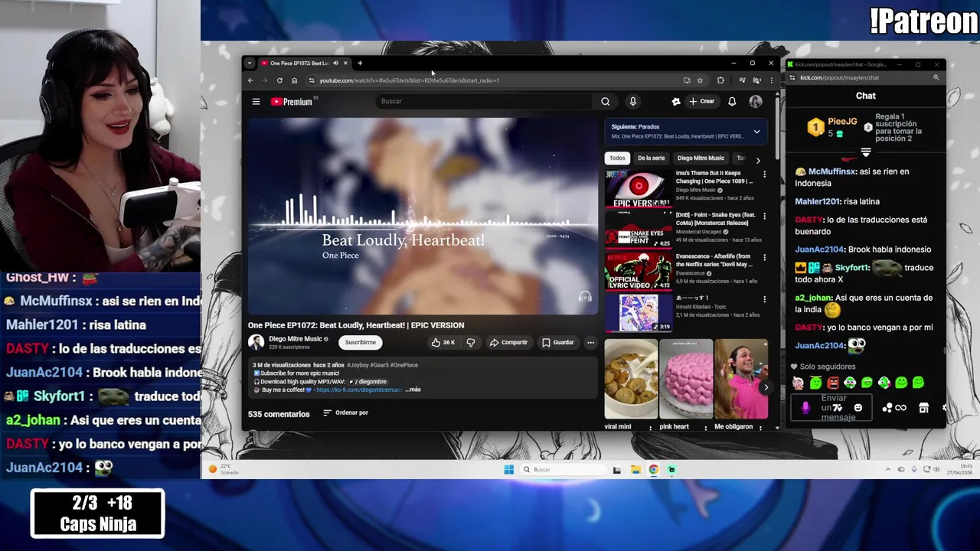Click the PieeJG top gifter name
980x551 pixels.
point(842,122)
